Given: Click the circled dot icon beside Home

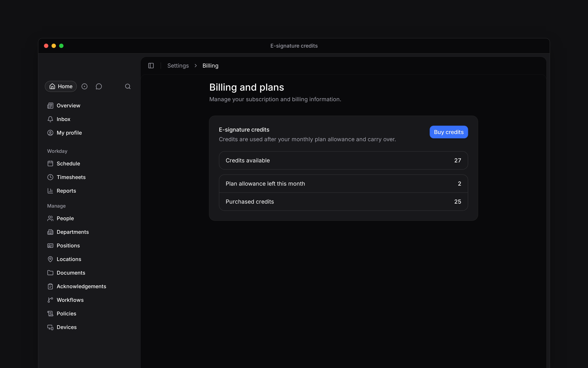Looking at the screenshot, I should [x=84, y=86].
